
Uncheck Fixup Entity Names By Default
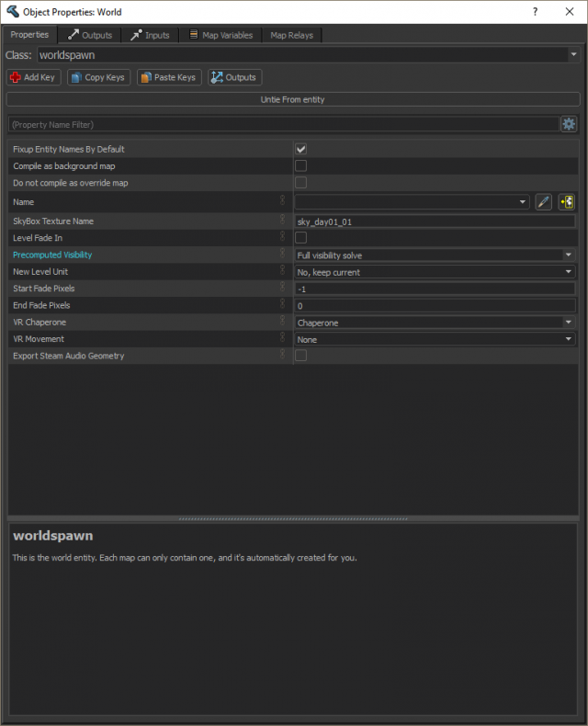[x=301, y=149]
